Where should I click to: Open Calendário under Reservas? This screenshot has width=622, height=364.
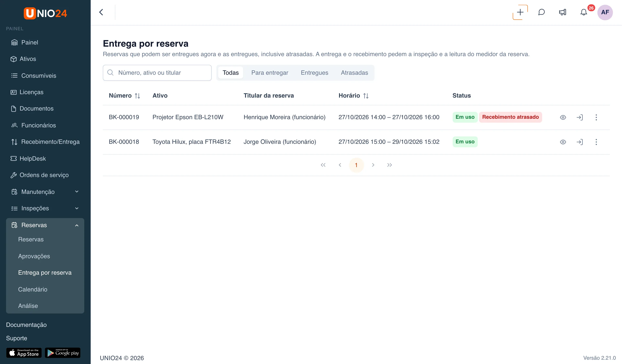[x=33, y=289]
